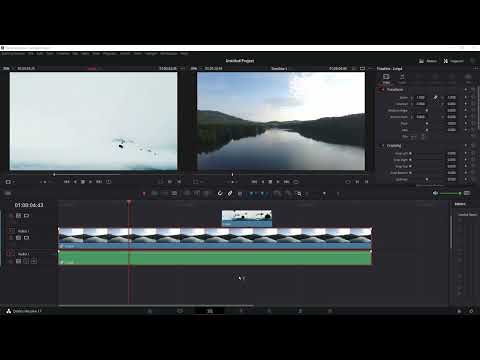Edit the Zoom X value field
The image size is (480, 360).
[420, 98]
